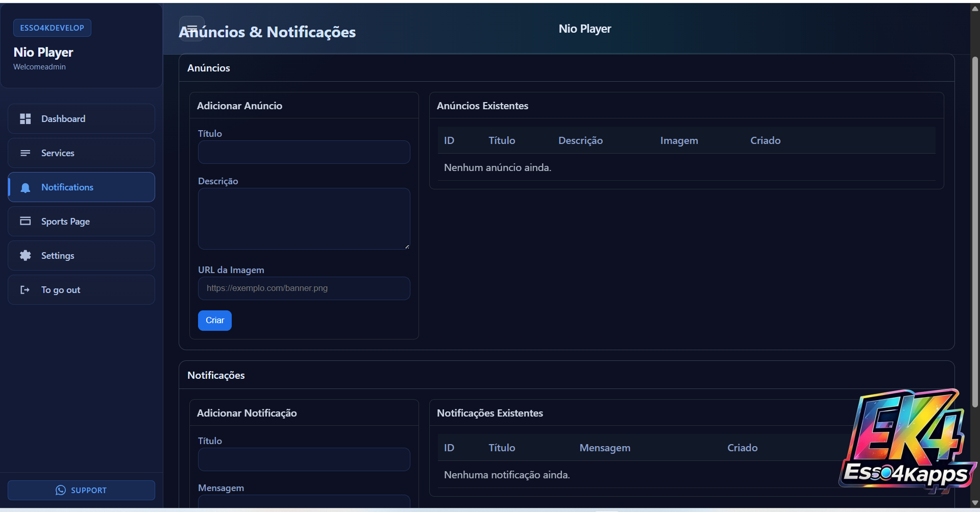Click the To go out logout icon
This screenshot has height=512, width=980.
coord(25,290)
